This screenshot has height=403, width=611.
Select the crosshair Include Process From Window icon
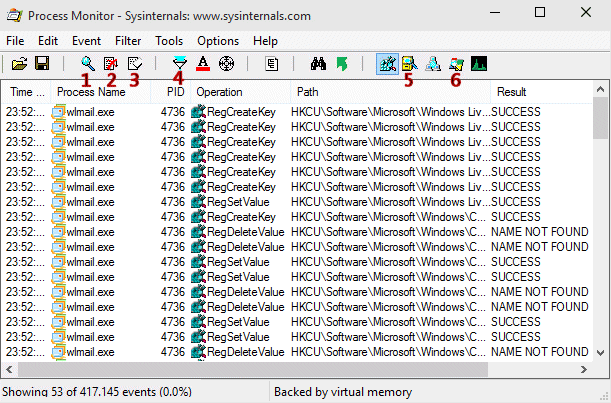(226, 64)
